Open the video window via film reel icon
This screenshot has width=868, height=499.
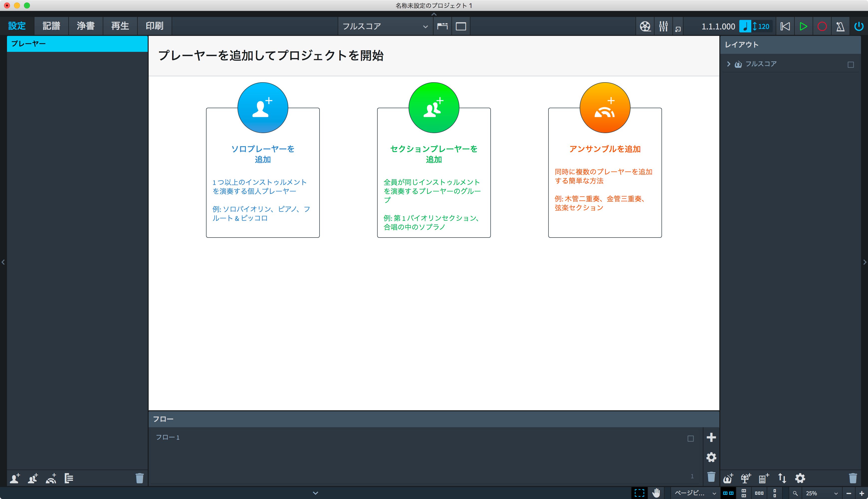(x=645, y=26)
